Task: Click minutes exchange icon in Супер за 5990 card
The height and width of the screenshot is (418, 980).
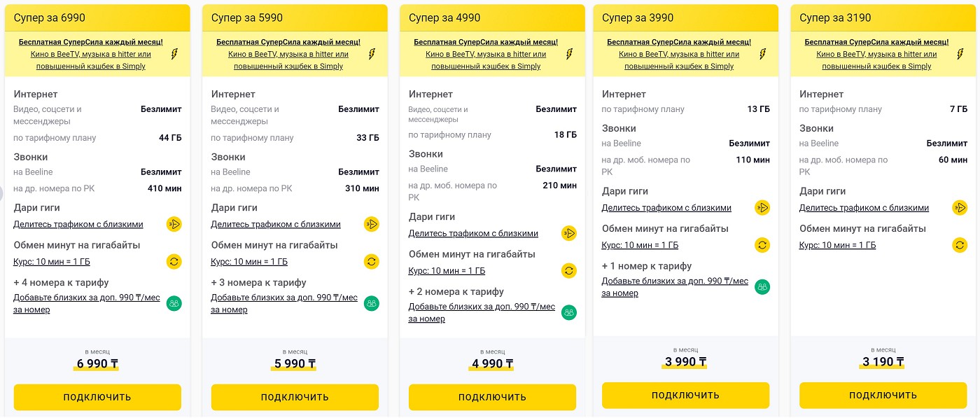Action: click(x=372, y=262)
